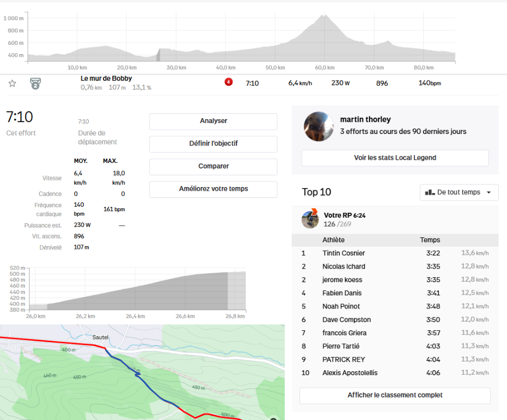Open PATRICK REY in the leaderboard
This screenshot has height=420, width=507.
343,359
